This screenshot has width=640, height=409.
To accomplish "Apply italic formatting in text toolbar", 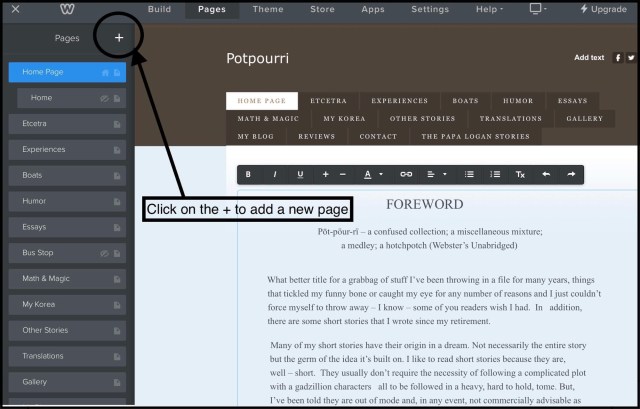I will pos(274,174).
